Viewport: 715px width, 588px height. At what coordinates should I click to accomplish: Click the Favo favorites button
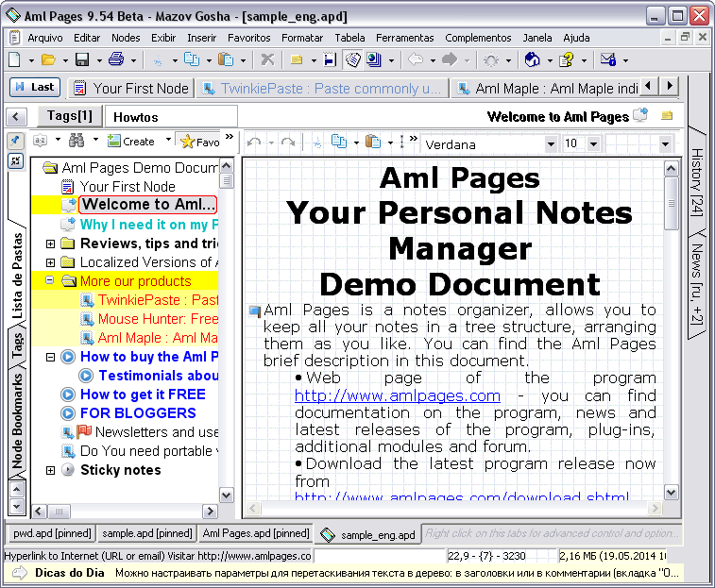tap(199, 142)
